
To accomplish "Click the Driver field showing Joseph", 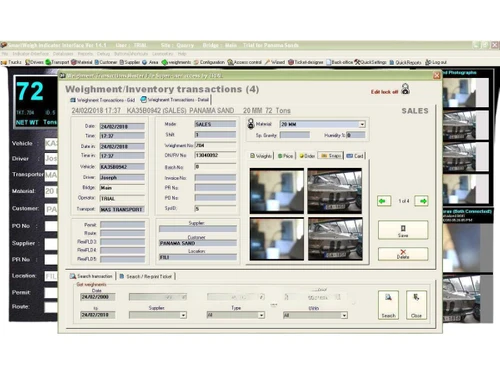I will pos(122,177).
